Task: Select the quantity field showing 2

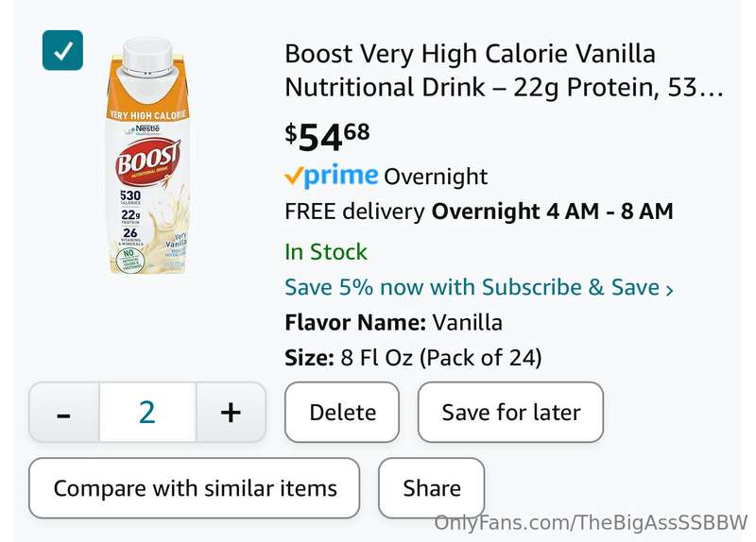Action: [x=147, y=413]
